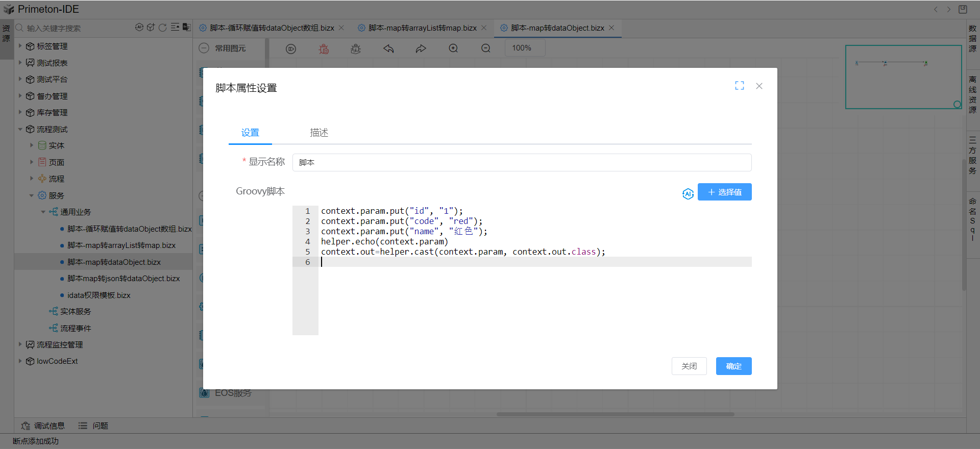Click the 关闭 button
Viewport: 980px width, 449px height.
(689, 366)
